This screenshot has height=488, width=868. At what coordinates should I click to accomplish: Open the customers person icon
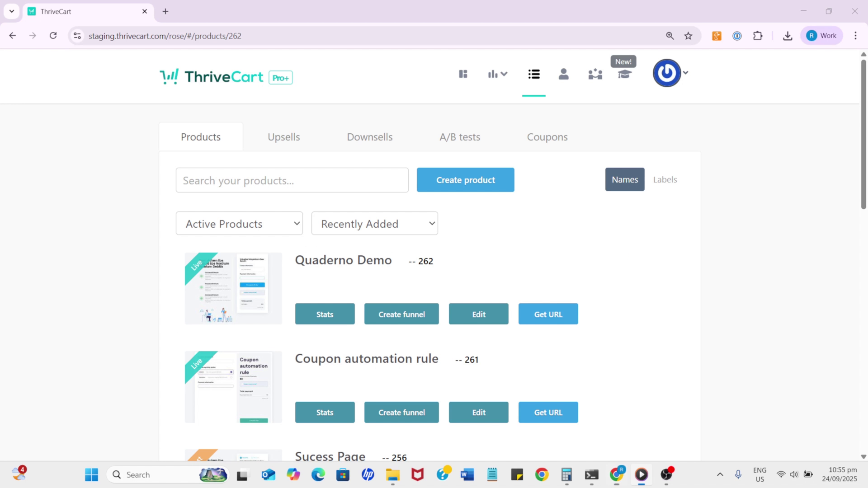pyautogui.click(x=563, y=74)
